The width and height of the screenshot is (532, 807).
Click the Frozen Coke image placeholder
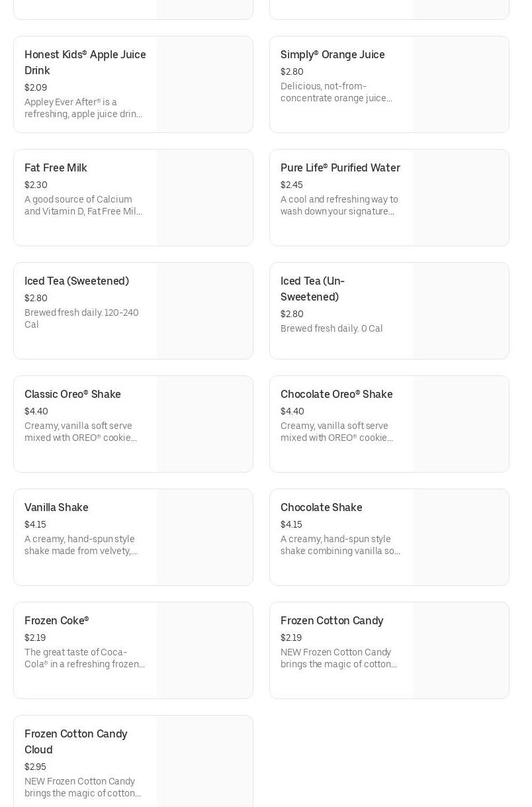(x=204, y=651)
